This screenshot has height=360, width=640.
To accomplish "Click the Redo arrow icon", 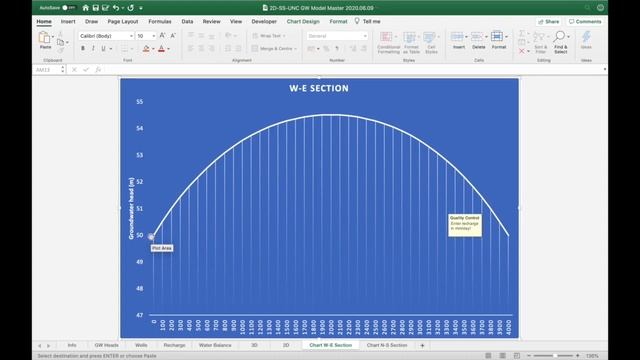I will pos(131,8).
